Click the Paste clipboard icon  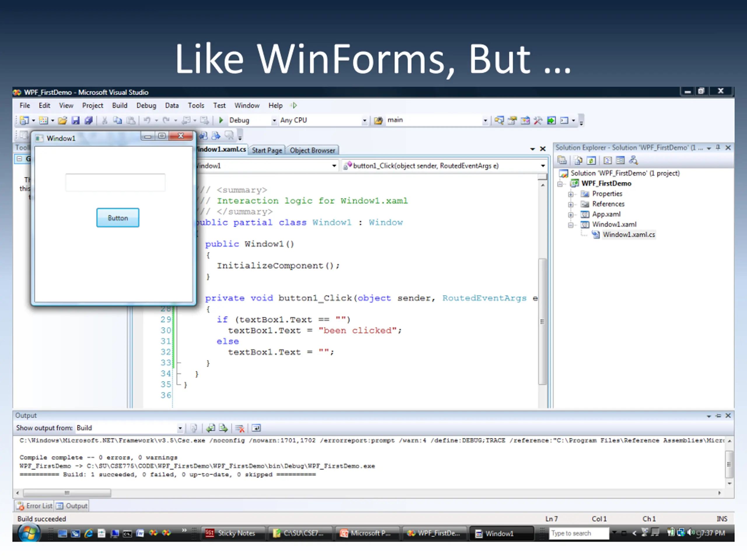(x=131, y=120)
